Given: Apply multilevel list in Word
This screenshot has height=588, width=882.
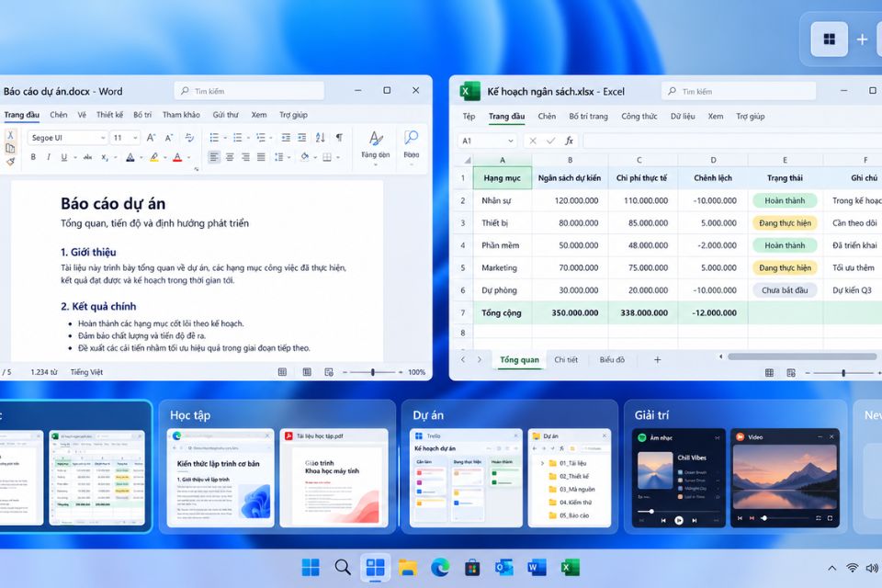Looking at the screenshot, I should [x=260, y=137].
